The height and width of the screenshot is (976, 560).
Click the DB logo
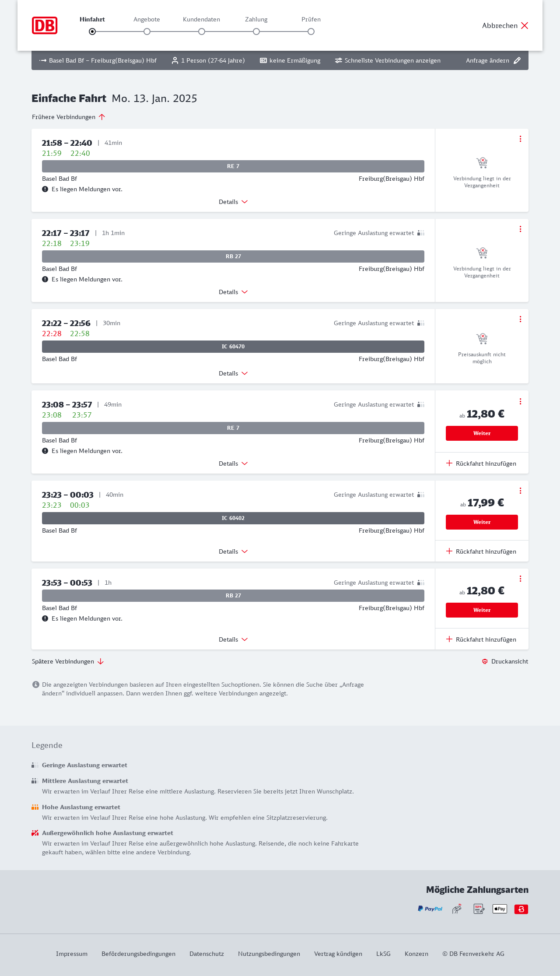(45, 25)
